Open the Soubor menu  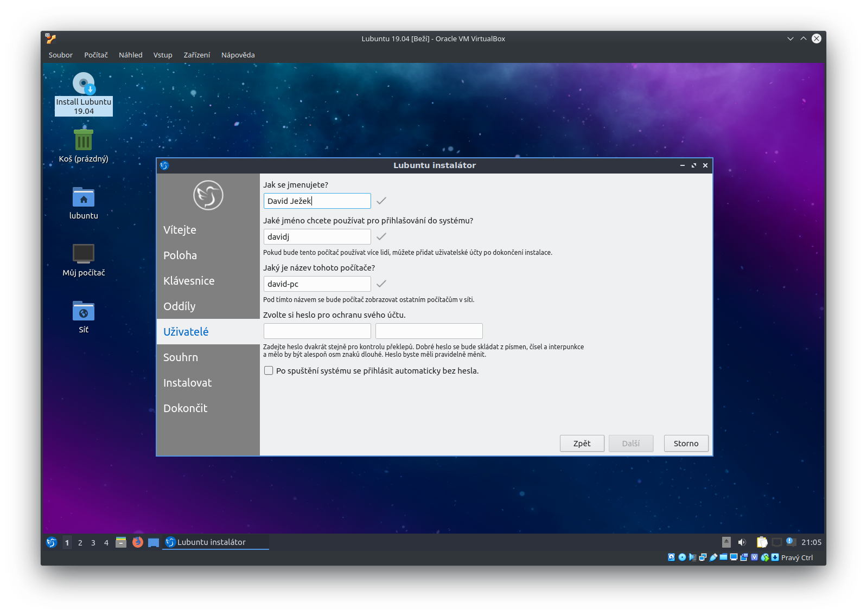60,55
